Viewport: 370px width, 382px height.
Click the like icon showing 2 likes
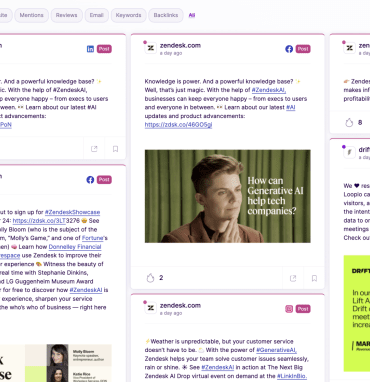pyautogui.click(x=150, y=278)
